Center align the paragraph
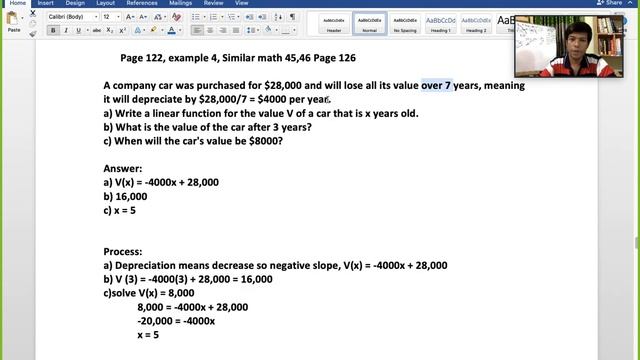The image size is (640, 360). pos(210,30)
